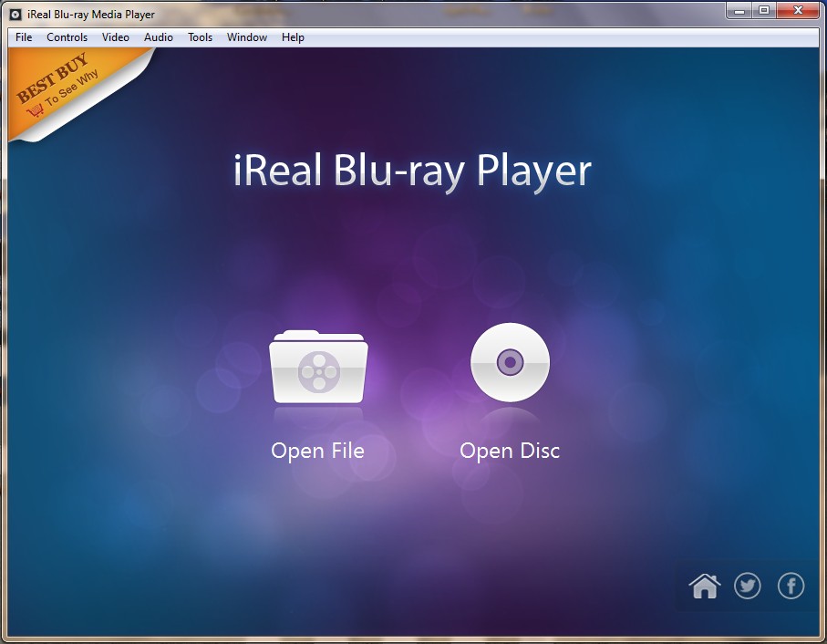The height and width of the screenshot is (644, 827).
Task: Open the Audio menu
Action: [159, 37]
